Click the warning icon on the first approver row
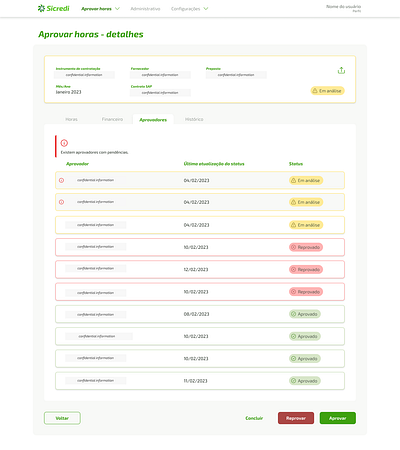The width and height of the screenshot is (400, 450). click(x=61, y=180)
